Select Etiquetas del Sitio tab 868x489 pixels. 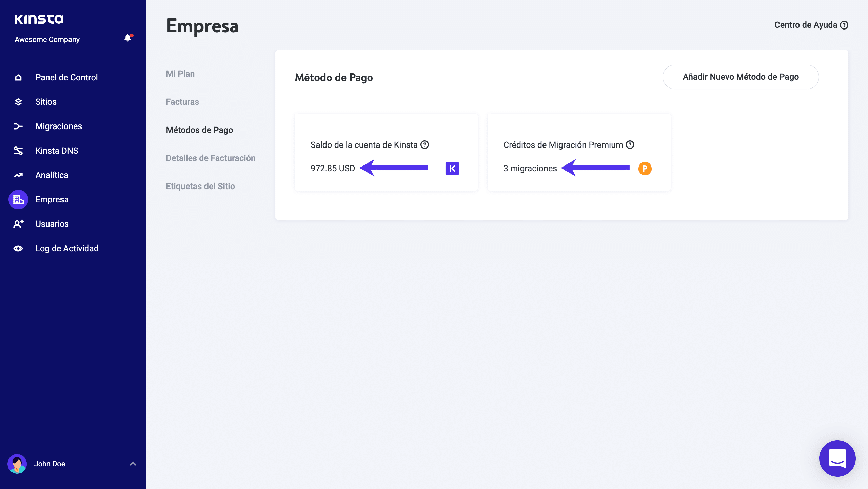(200, 186)
